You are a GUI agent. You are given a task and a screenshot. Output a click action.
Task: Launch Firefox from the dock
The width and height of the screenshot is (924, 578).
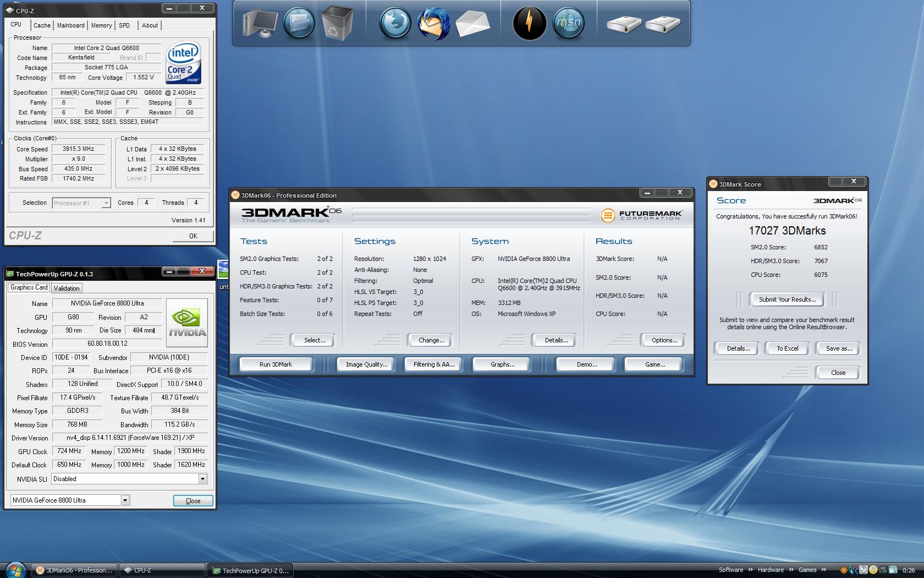[395, 23]
